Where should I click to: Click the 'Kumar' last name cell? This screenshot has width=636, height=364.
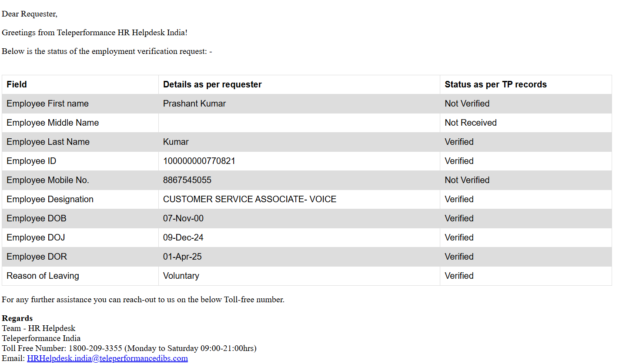[x=176, y=142]
